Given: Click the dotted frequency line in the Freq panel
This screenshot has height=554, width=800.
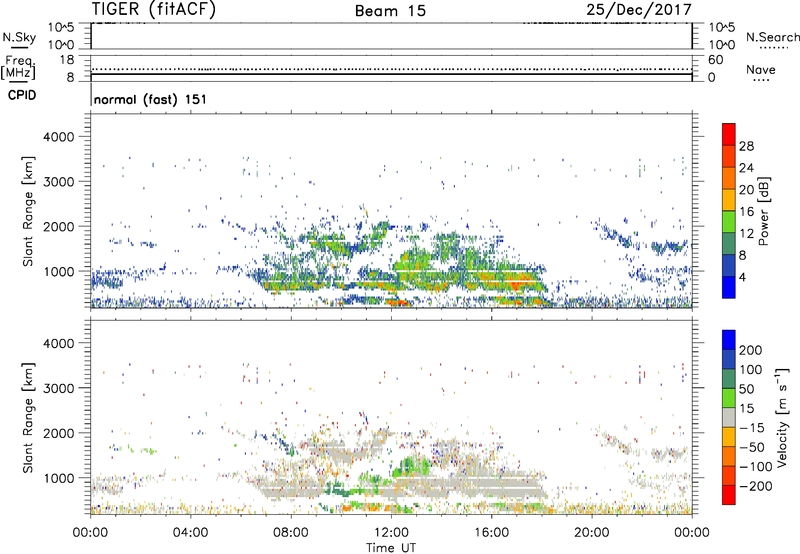Looking at the screenshot, I should pos(391,69).
